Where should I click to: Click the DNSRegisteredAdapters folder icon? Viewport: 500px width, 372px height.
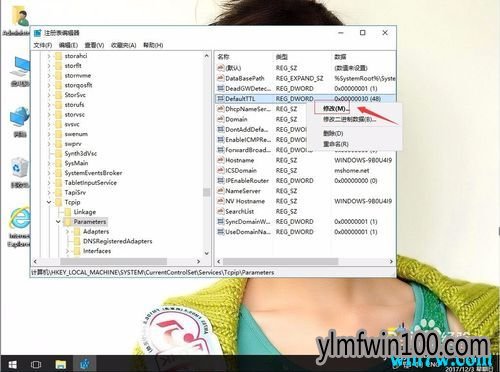pos(77,241)
